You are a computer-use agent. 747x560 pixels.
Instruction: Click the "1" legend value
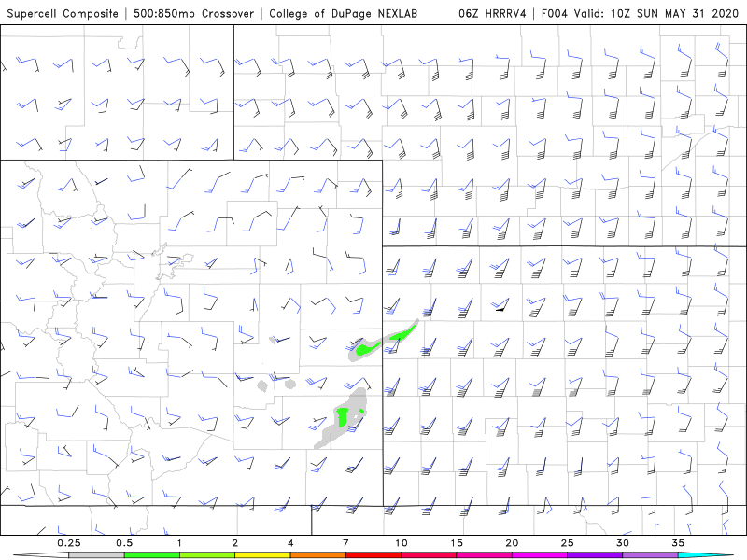(x=179, y=543)
